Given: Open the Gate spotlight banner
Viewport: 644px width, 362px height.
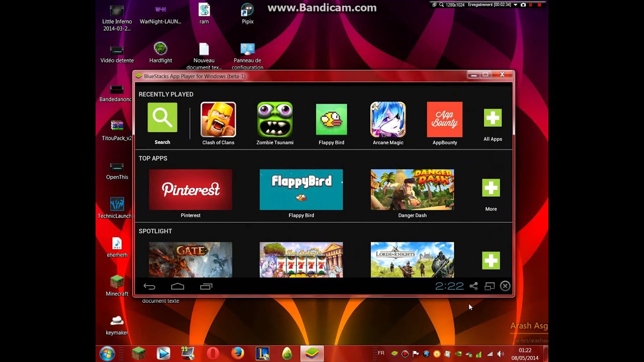Looking at the screenshot, I should point(191,259).
